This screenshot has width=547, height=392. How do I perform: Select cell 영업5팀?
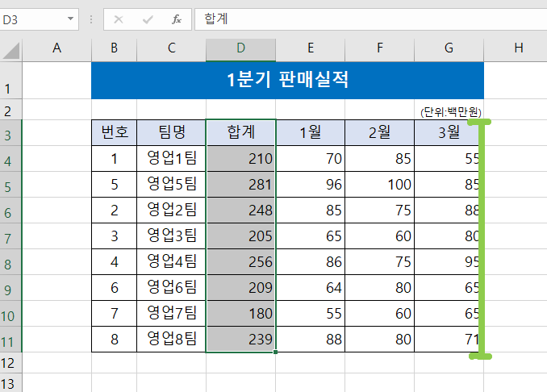point(171,184)
